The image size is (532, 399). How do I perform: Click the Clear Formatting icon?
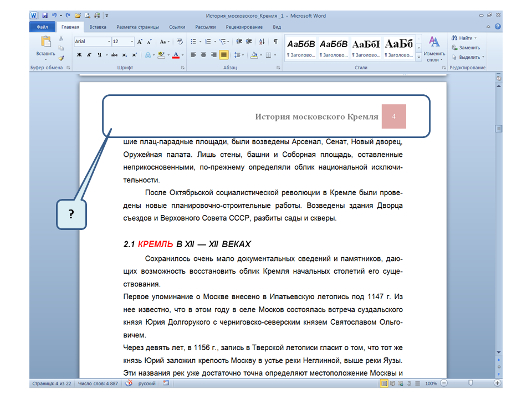(180, 42)
